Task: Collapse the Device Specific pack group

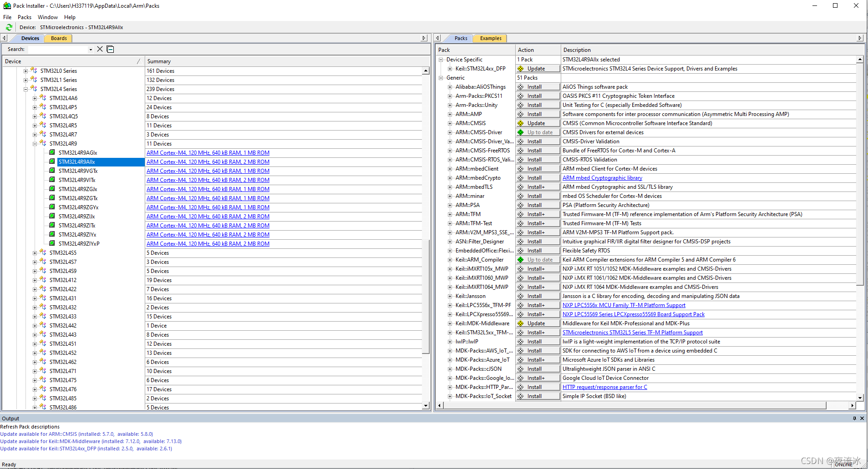Action: (x=441, y=60)
